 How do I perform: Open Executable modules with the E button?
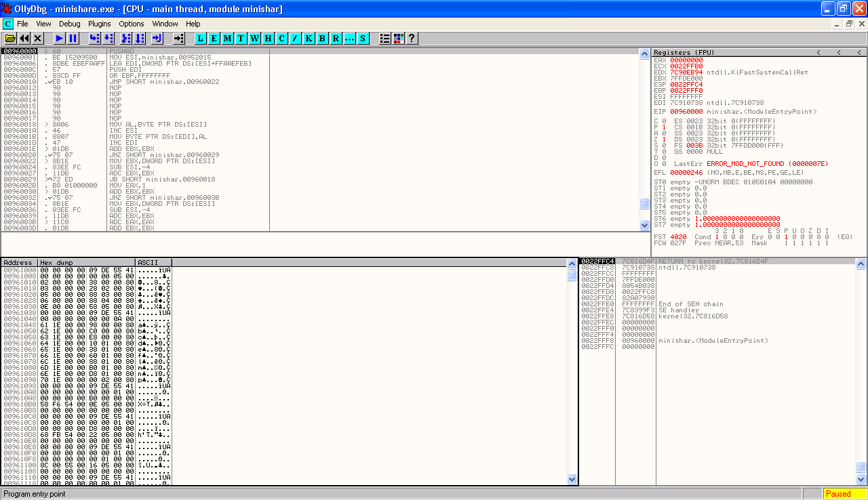[x=214, y=39]
